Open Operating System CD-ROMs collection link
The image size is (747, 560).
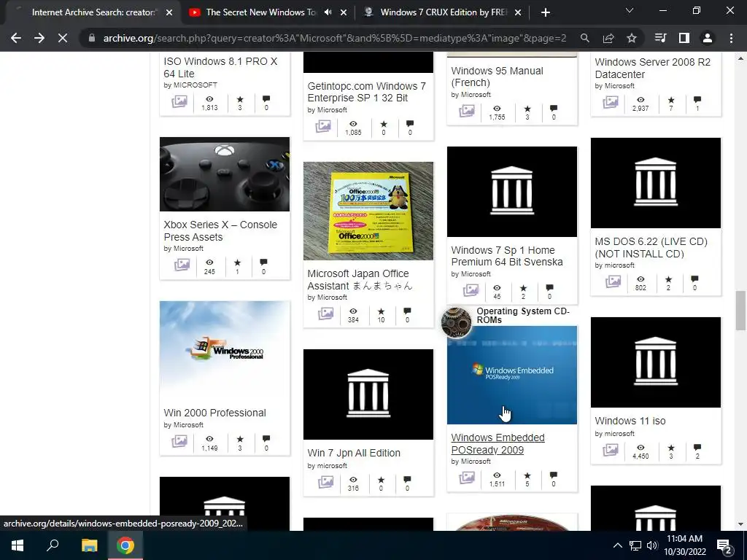523,315
